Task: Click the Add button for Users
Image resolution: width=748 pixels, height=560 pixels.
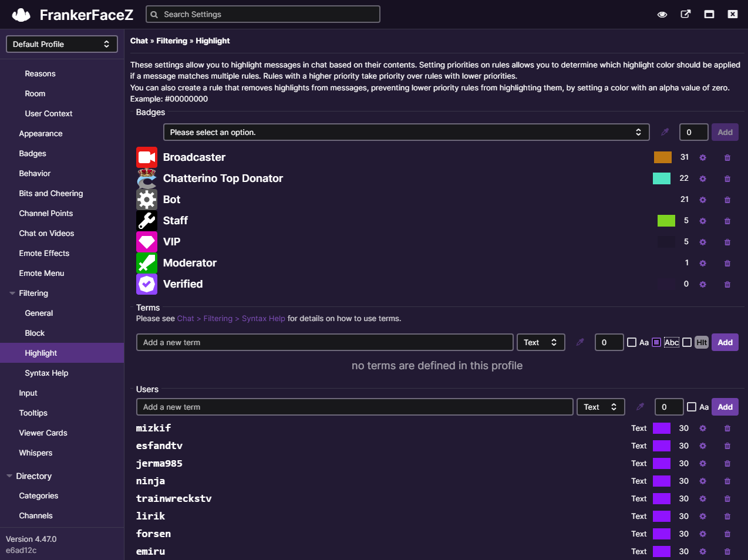Action: [725, 407]
